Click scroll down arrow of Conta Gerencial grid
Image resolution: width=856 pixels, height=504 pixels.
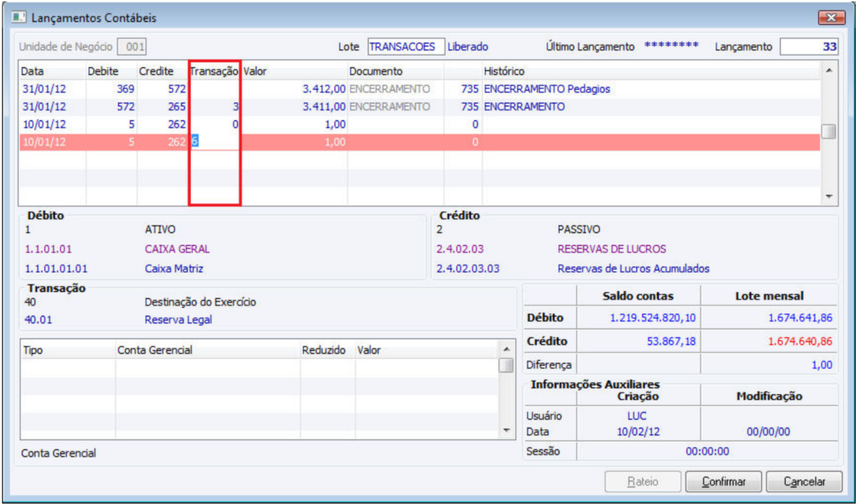pyautogui.click(x=506, y=430)
